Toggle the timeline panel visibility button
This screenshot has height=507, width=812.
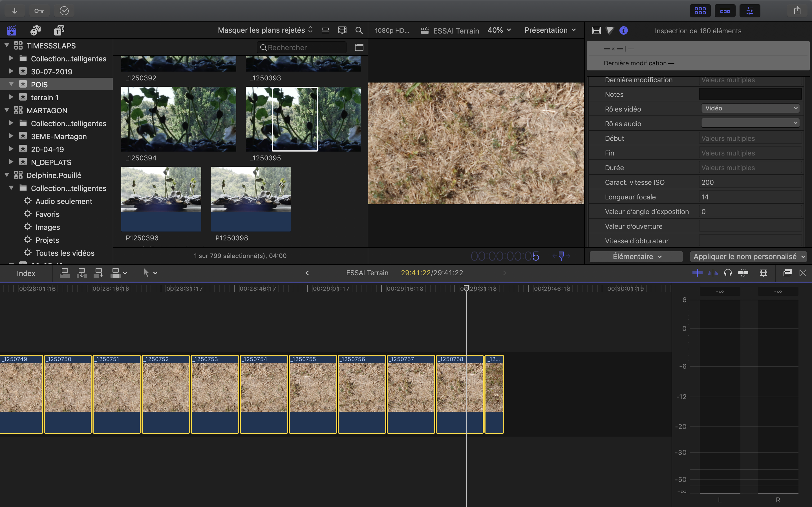(x=725, y=11)
